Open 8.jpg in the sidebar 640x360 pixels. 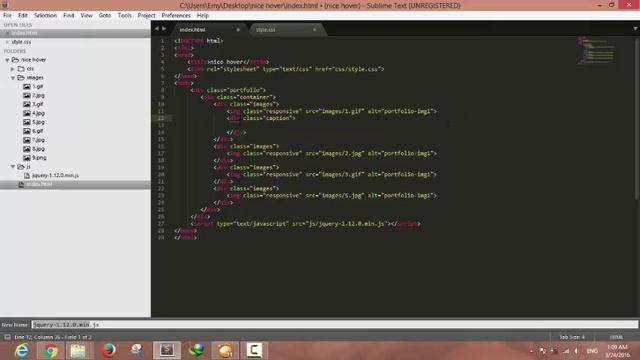click(38, 149)
